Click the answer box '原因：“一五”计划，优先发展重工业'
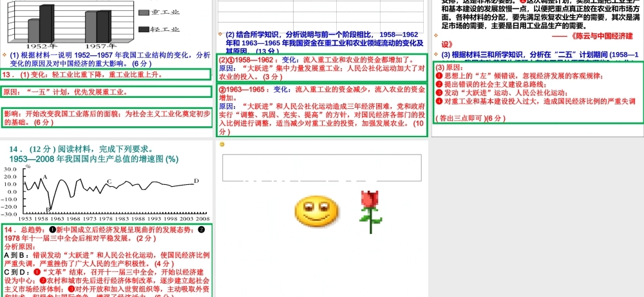This screenshot has width=644, height=297. pos(106,92)
